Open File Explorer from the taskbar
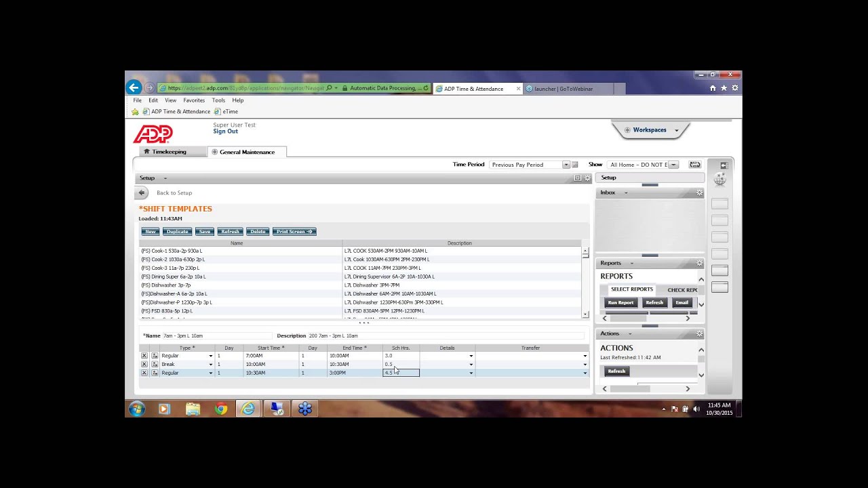Image resolution: width=868 pixels, height=488 pixels. click(x=193, y=409)
